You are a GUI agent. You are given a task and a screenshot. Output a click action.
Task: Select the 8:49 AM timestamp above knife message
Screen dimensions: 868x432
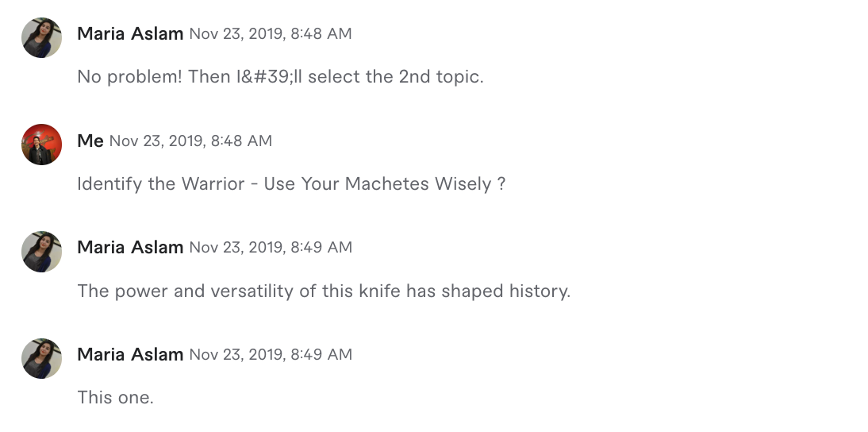pyautogui.click(x=271, y=247)
